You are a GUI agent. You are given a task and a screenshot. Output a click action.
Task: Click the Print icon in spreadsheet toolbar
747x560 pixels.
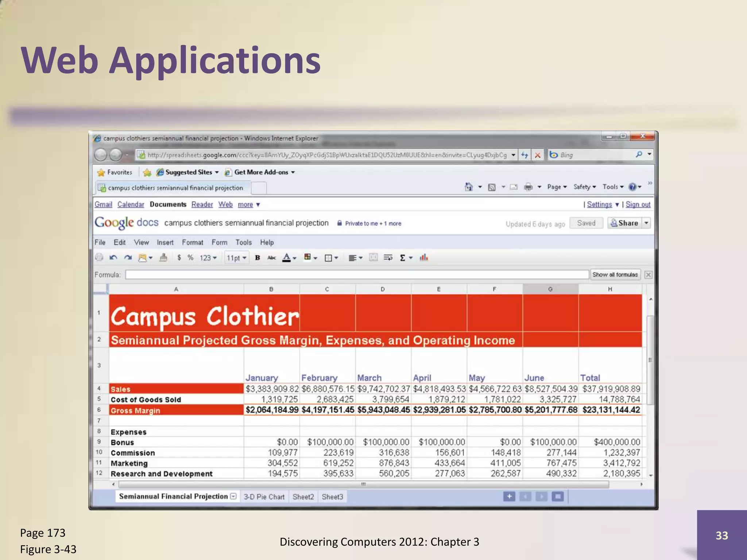click(99, 257)
